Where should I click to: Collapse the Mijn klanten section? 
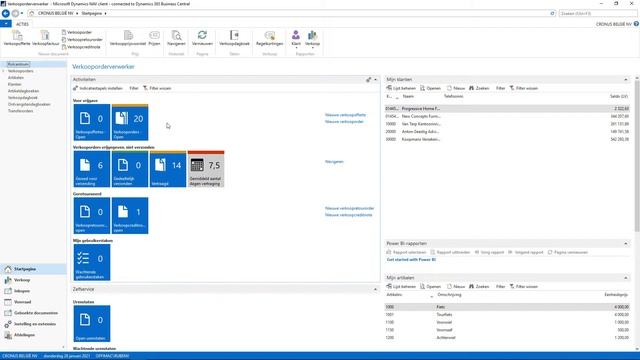point(626,80)
